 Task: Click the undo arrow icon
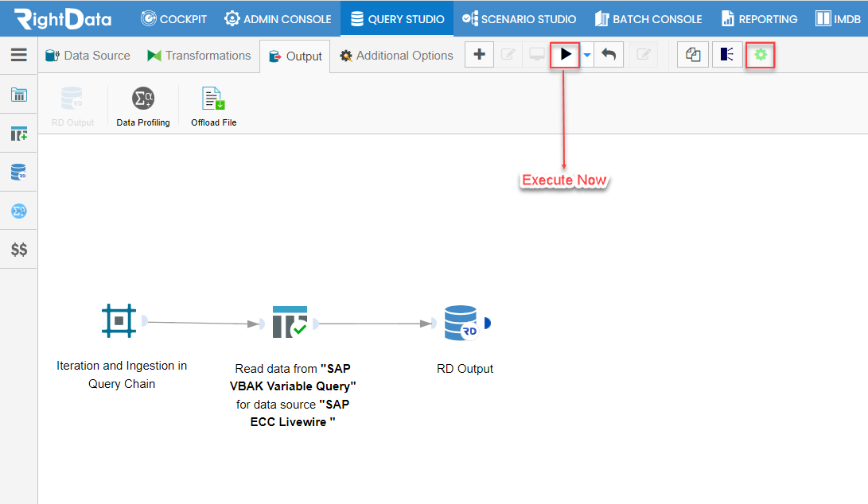click(609, 55)
